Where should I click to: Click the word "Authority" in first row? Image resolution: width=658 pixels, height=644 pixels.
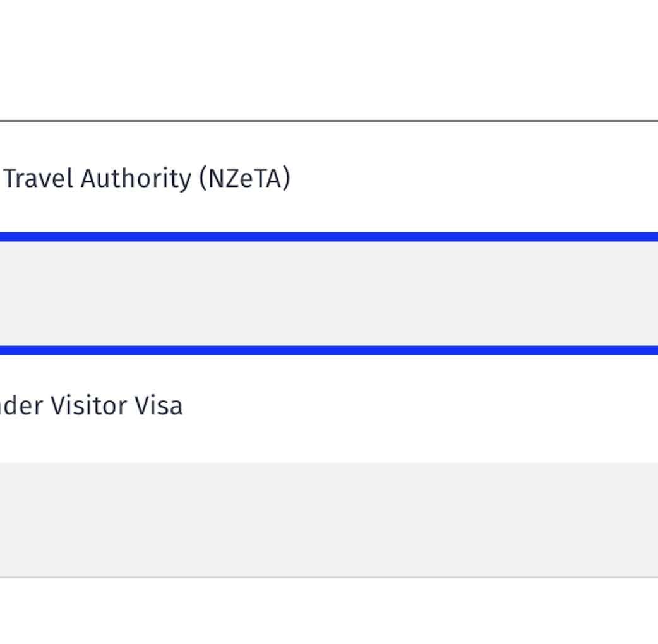pos(135,179)
